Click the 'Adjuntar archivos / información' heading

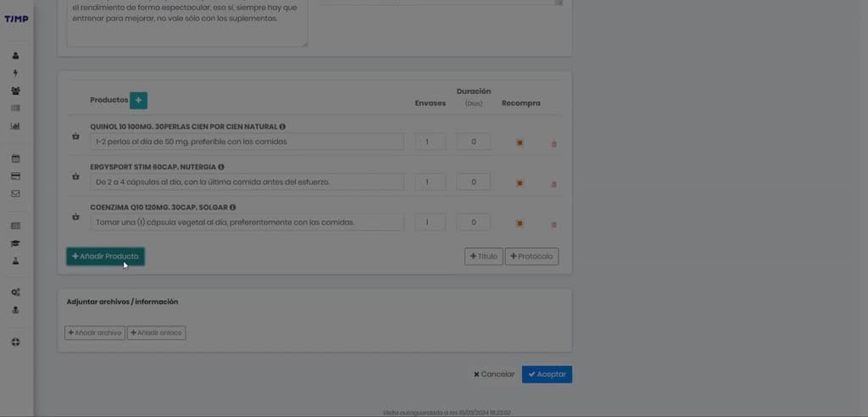pos(122,302)
